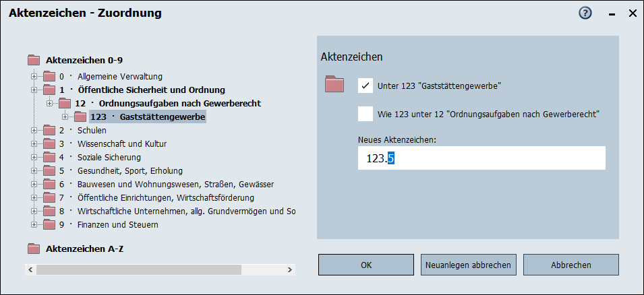The width and height of the screenshot is (644, 295).
Task: Toggle expander for 1 Öffentliche Sicherheit und Ordnung
Action: [34, 90]
